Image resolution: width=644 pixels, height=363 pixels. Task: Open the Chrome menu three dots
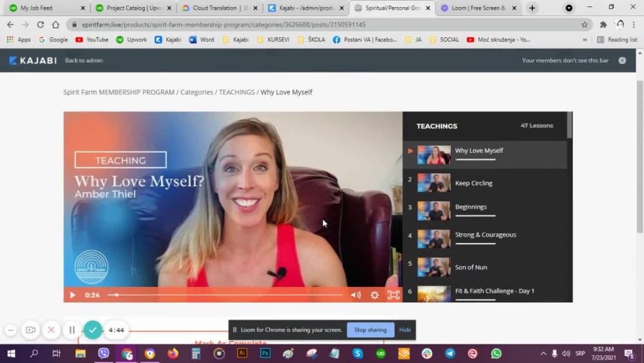click(634, 25)
